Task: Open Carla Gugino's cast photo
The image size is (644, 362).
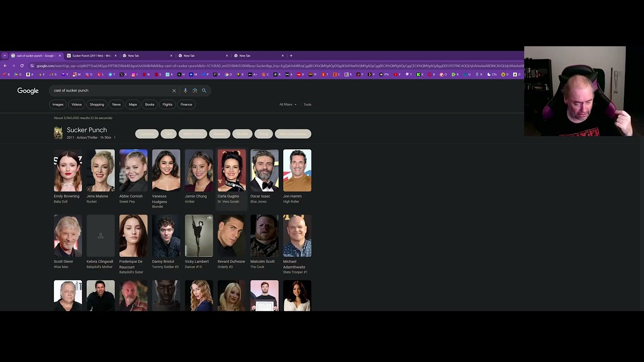Action: (x=231, y=170)
